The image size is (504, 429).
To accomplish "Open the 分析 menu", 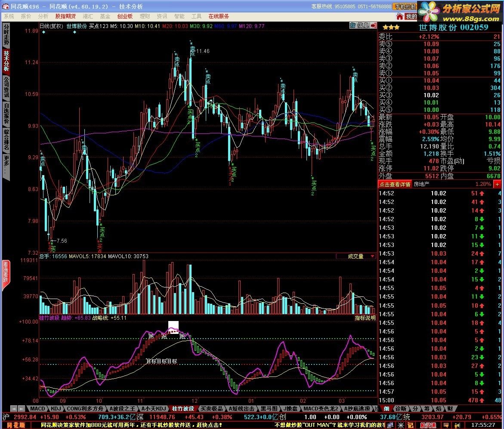I will tap(43, 16).
